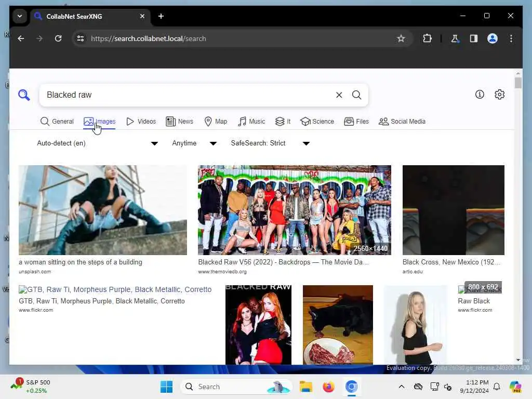Viewport: 532px width, 399px height.
Task: Switch to the Science category
Action: click(317, 122)
